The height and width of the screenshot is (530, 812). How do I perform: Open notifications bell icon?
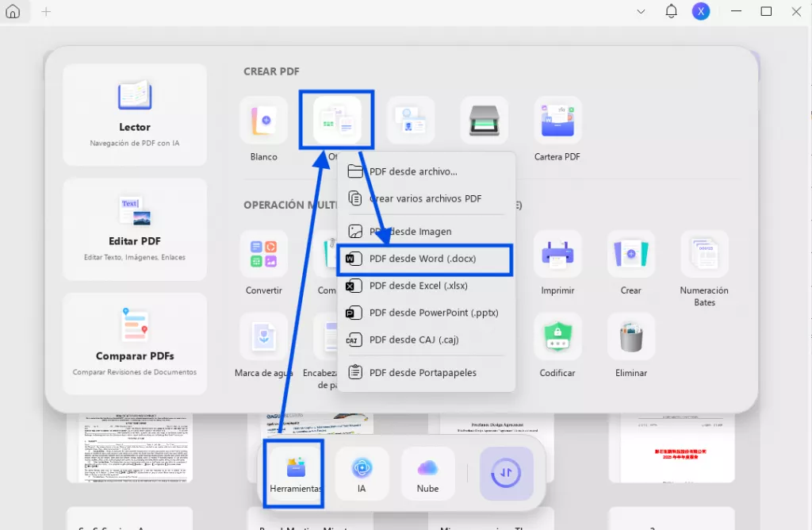(x=671, y=11)
